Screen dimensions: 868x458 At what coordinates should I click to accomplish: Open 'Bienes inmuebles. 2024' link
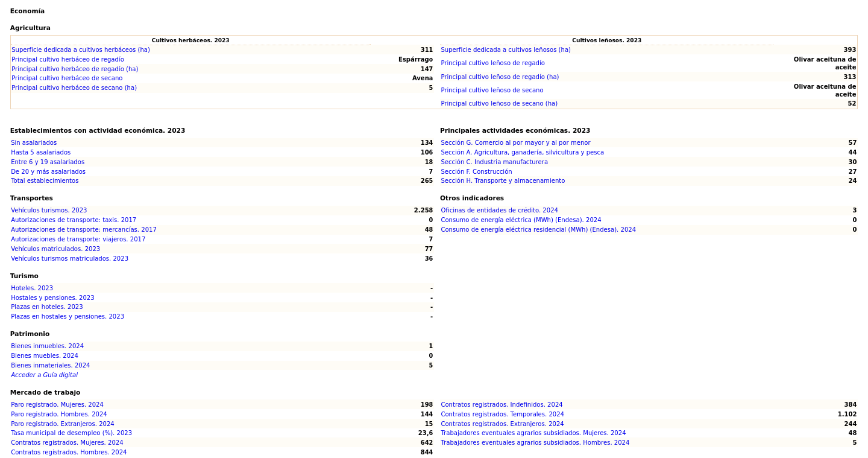click(47, 346)
